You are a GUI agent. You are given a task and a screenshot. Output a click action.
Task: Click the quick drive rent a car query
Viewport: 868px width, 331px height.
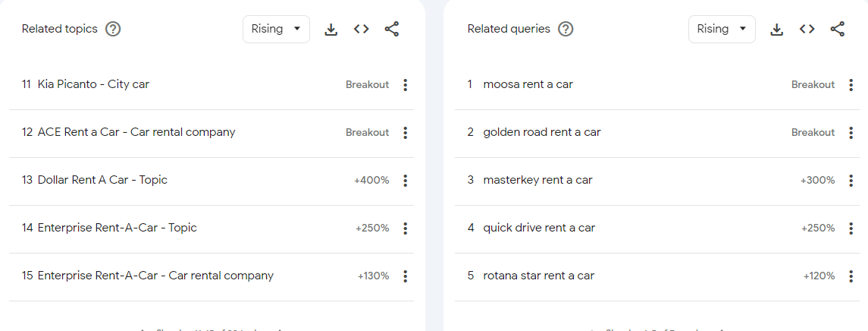[x=539, y=228]
